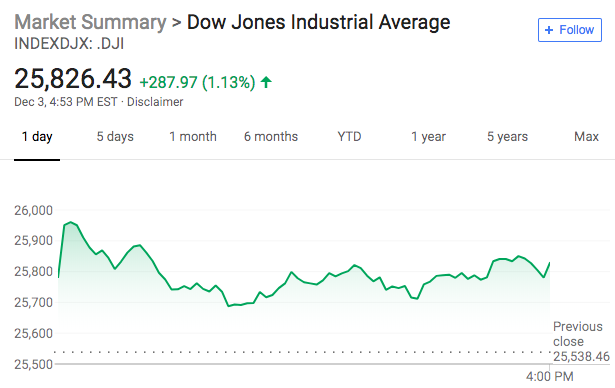Show the 6 months chart range
Screen dimensions: 615x388
(x=271, y=137)
